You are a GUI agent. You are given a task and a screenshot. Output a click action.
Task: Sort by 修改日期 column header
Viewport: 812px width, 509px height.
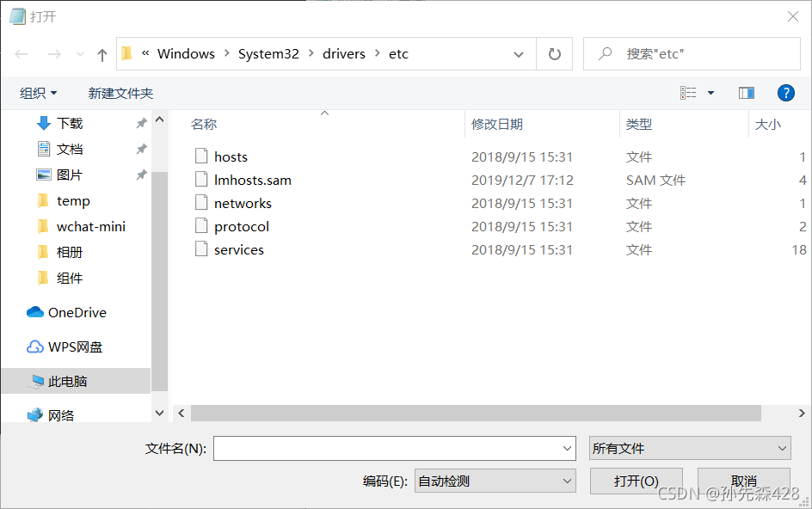click(497, 125)
